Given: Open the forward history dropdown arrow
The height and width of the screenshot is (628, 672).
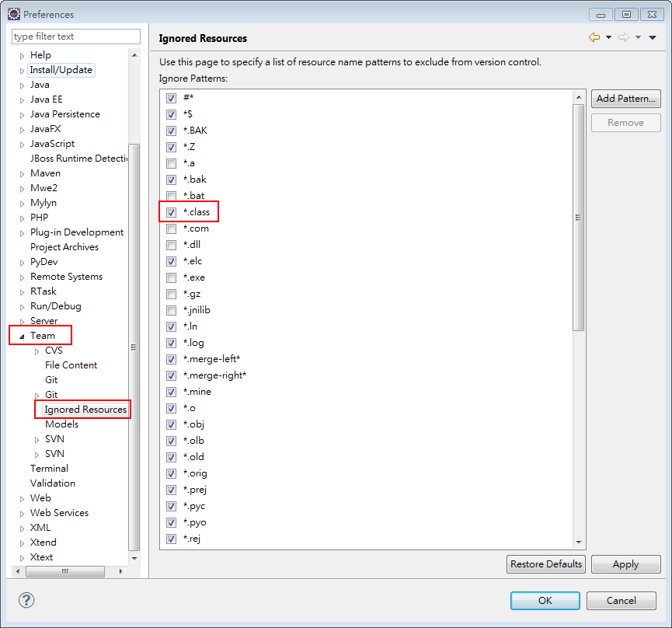Looking at the screenshot, I should [638, 38].
